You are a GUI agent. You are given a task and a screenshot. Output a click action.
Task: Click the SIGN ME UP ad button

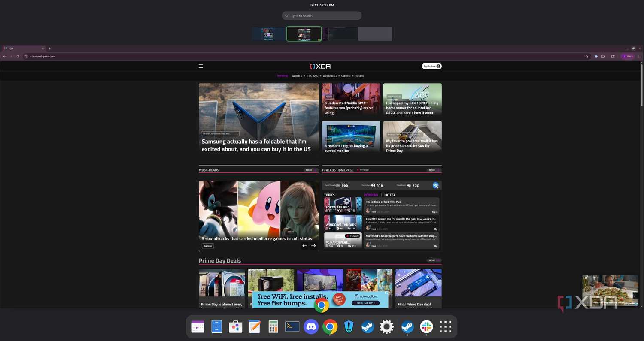pyautogui.click(x=366, y=303)
